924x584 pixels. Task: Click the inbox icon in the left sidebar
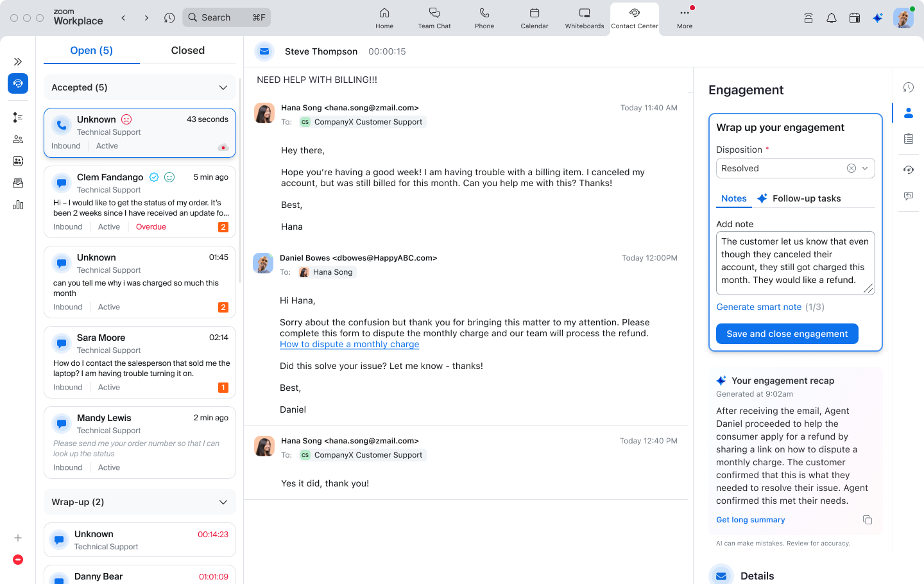18,183
